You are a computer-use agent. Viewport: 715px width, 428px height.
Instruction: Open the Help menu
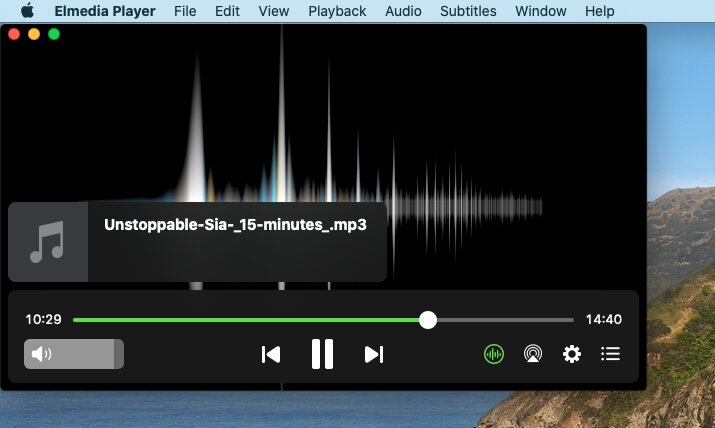pos(600,11)
